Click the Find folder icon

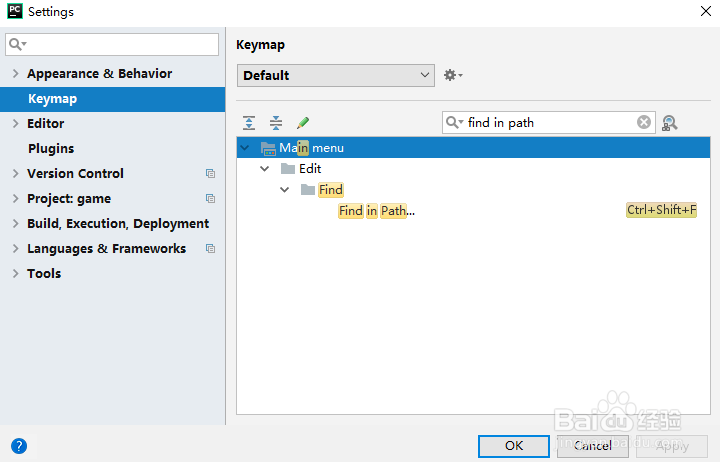[x=308, y=190]
